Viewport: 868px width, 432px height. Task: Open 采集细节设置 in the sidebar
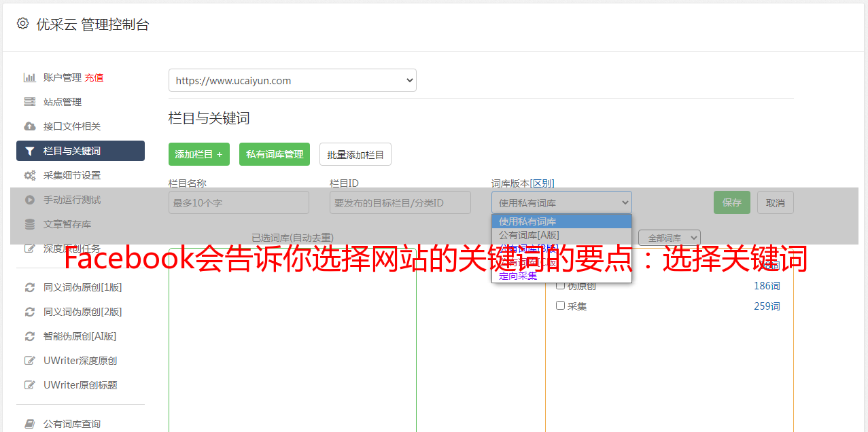(x=72, y=175)
